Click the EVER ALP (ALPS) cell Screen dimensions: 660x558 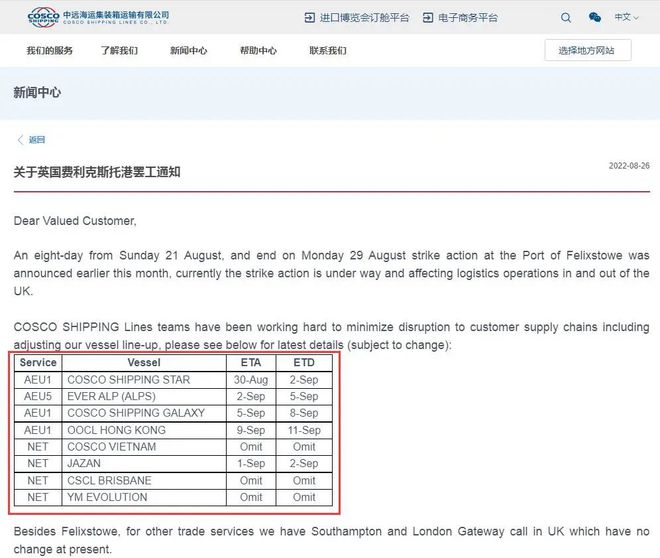click(144, 396)
